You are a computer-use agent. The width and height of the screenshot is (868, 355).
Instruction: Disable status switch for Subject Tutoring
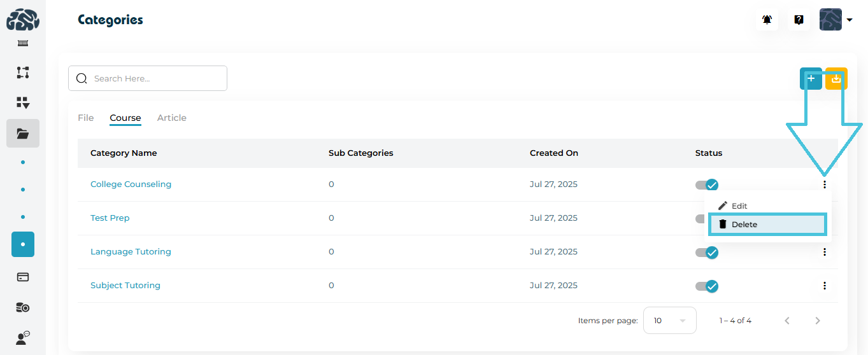pos(707,286)
